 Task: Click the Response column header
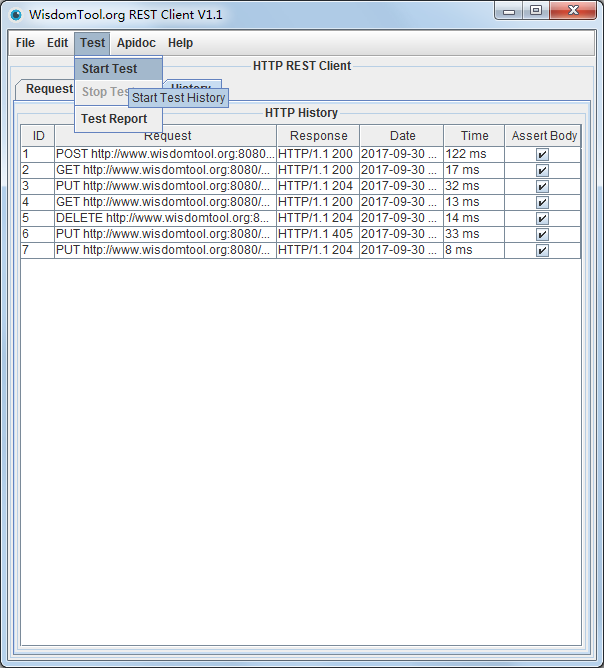(318, 136)
